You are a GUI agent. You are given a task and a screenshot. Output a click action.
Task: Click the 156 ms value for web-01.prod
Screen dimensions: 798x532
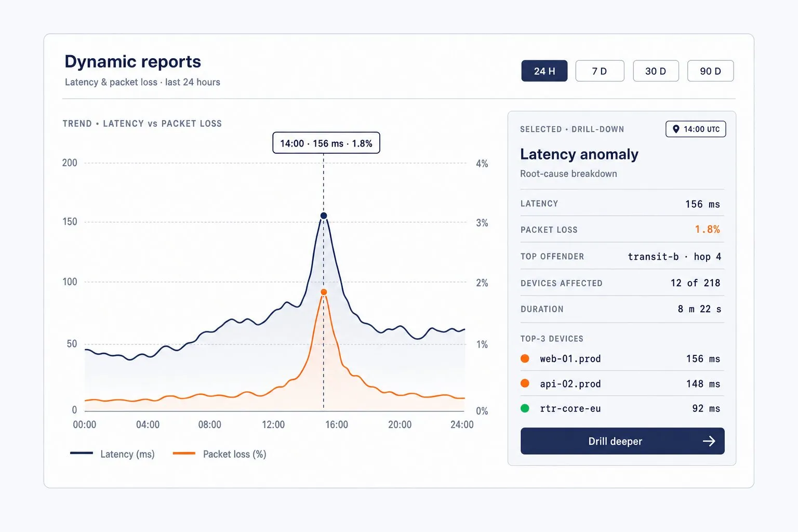click(703, 359)
